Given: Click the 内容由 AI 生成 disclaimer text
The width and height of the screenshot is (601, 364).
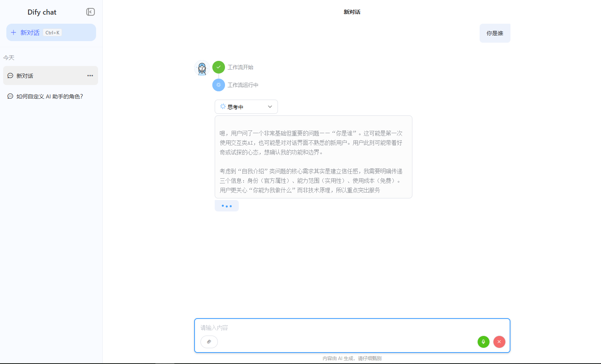Looking at the screenshot, I should [352, 358].
